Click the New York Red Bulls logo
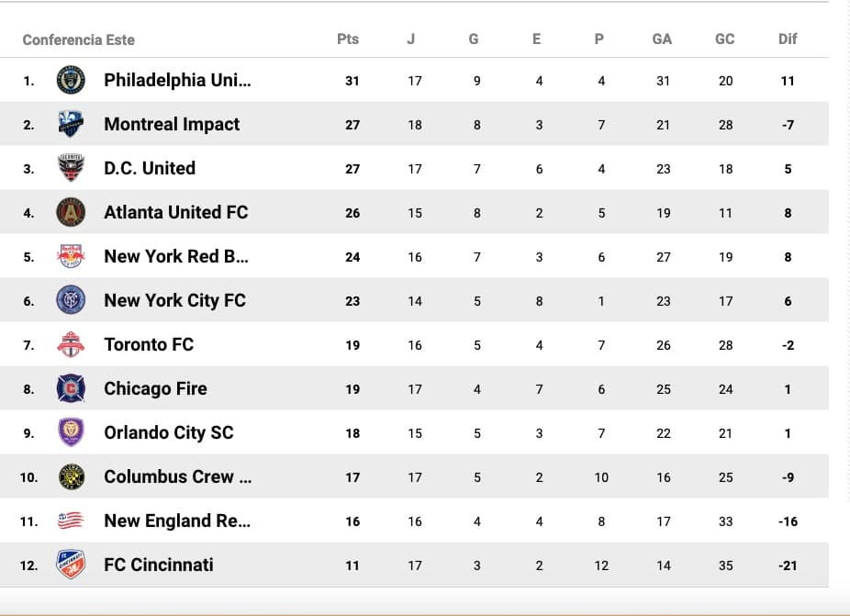This screenshot has height=616, width=850. (71, 256)
